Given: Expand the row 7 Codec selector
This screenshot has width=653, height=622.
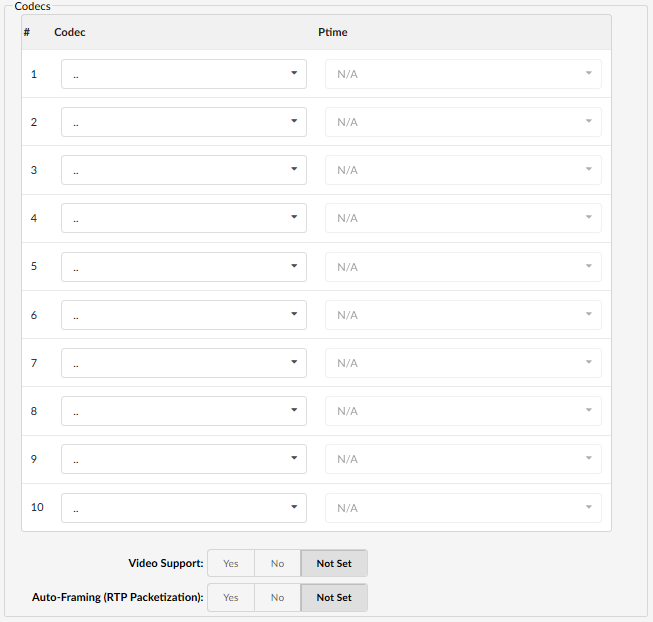Looking at the screenshot, I should point(183,363).
